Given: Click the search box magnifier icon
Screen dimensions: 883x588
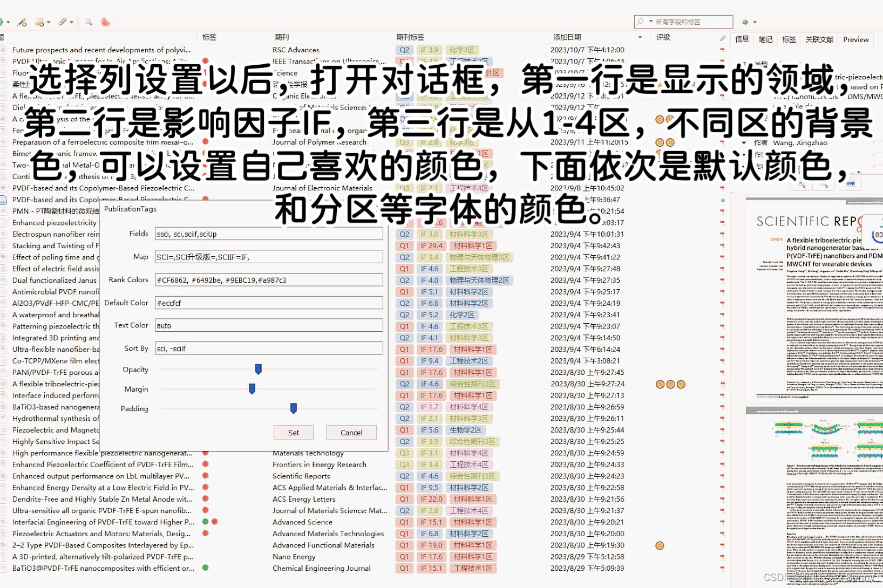Looking at the screenshot, I should [641, 22].
